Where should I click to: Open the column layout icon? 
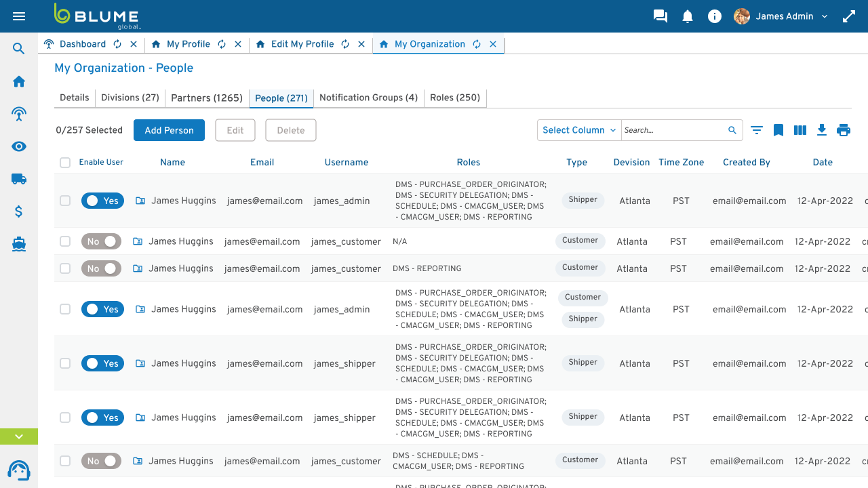click(x=800, y=130)
